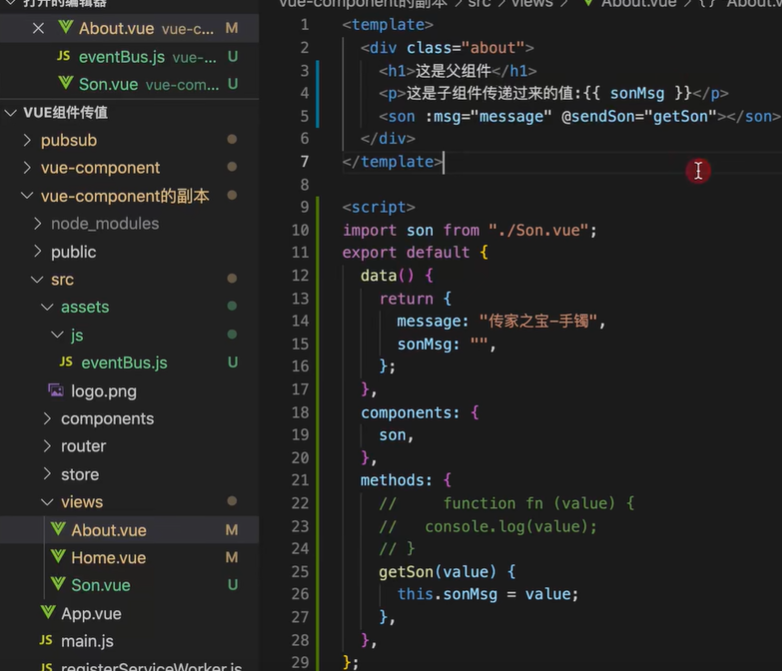This screenshot has width=782, height=671.
Task: Expand the store folder
Action: 47,474
